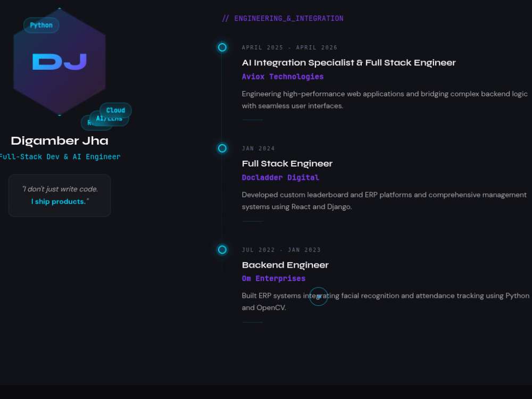Select the Cloud skill tag
The image size is (532, 399).
(115, 110)
